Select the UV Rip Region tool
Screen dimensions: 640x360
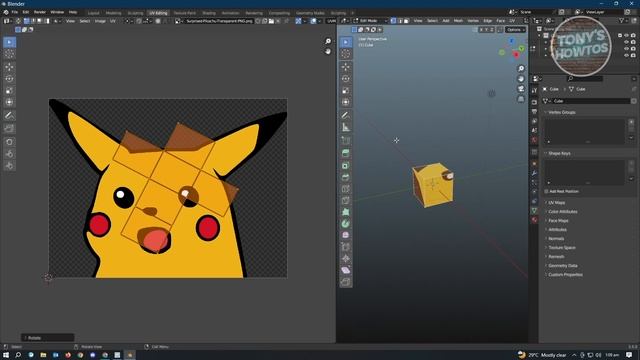(x=9, y=129)
